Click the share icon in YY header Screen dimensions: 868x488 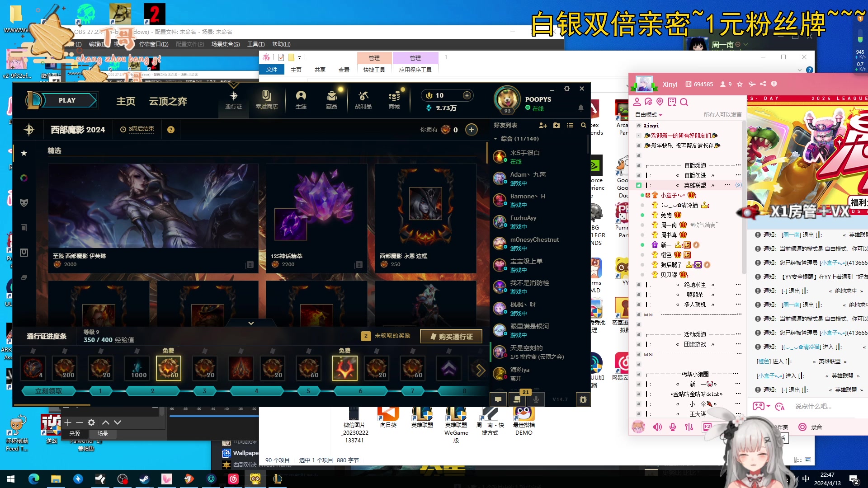click(x=763, y=84)
